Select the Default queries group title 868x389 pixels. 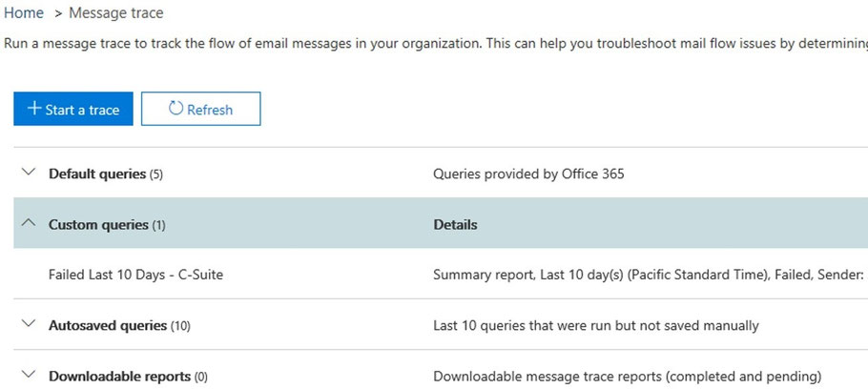[x=97, y=174]
